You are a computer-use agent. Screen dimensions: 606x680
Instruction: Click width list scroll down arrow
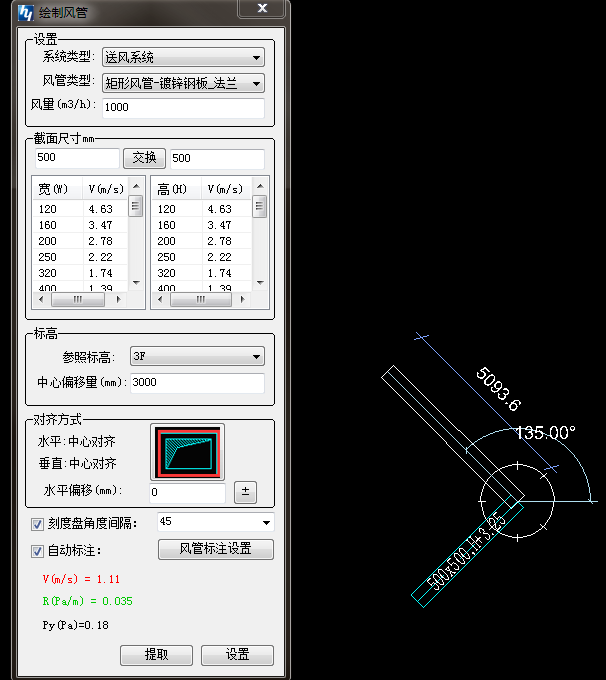click(136, 283)
